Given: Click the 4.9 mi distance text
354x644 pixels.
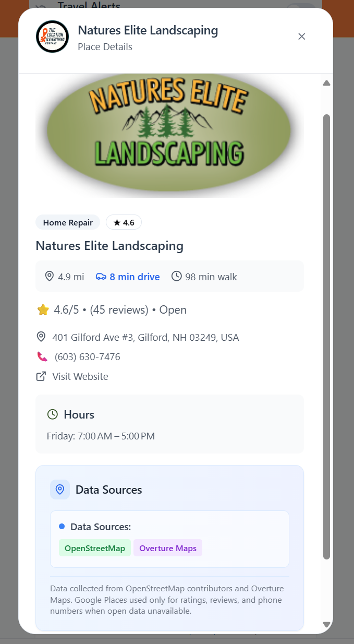Looking at the screenshot, I should pos(71,277).
